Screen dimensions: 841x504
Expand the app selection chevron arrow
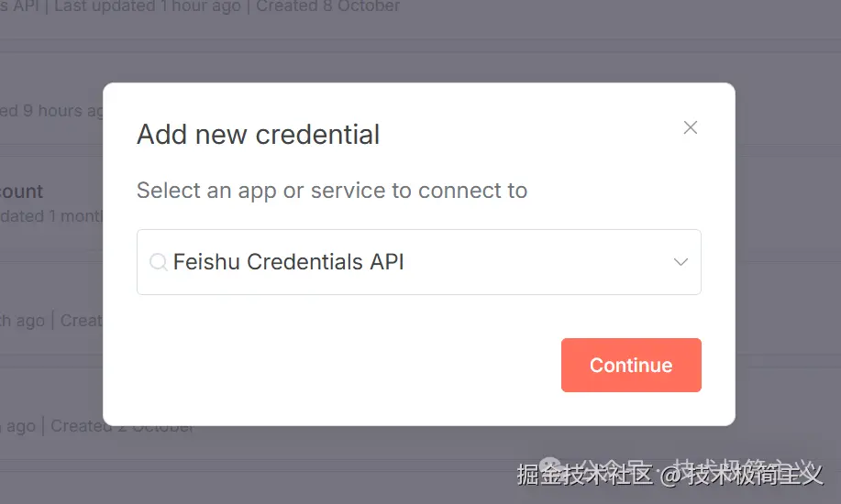tap(681, 262)
